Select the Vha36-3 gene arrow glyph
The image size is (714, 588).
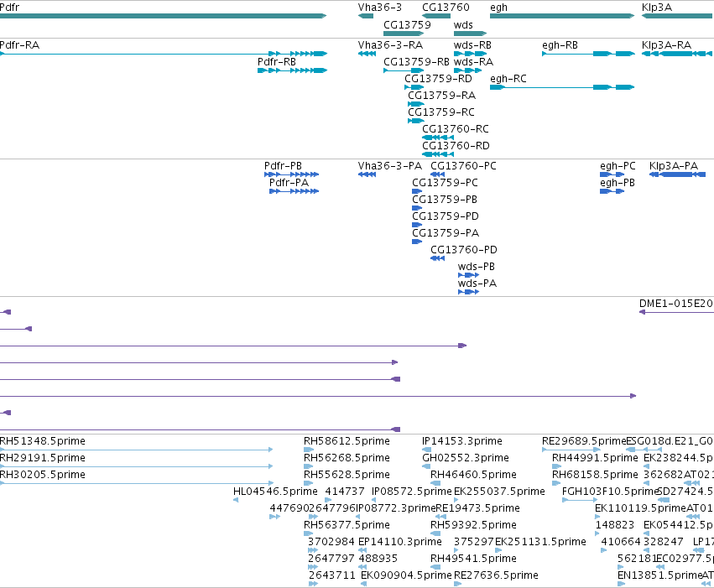[x=366, y=16]
